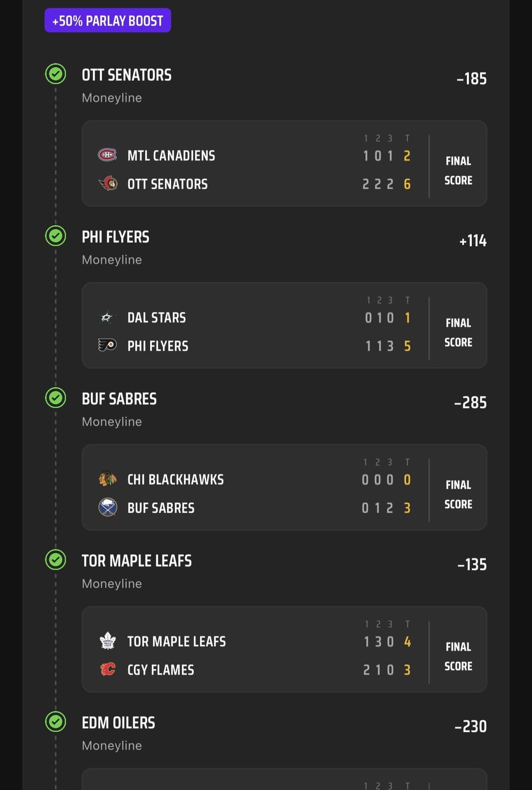Click the green check beside PHI Flyers pick
The width and height of the screenshot is (532, 790).
56,236
